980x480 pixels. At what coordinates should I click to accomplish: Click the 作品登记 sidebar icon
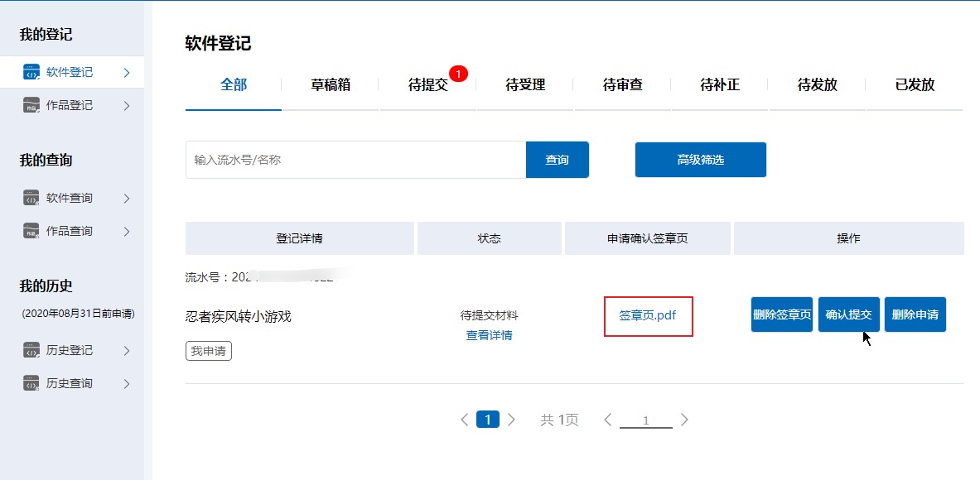[x=31, y=106]
